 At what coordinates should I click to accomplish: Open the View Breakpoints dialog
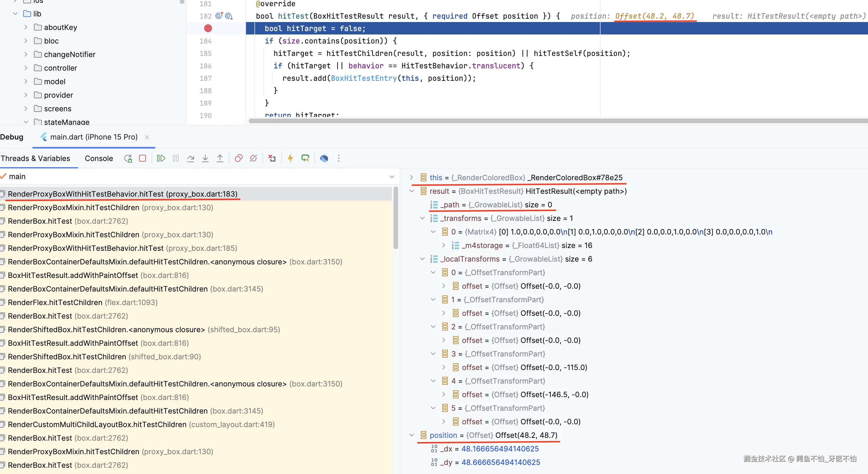coord(239,158)
